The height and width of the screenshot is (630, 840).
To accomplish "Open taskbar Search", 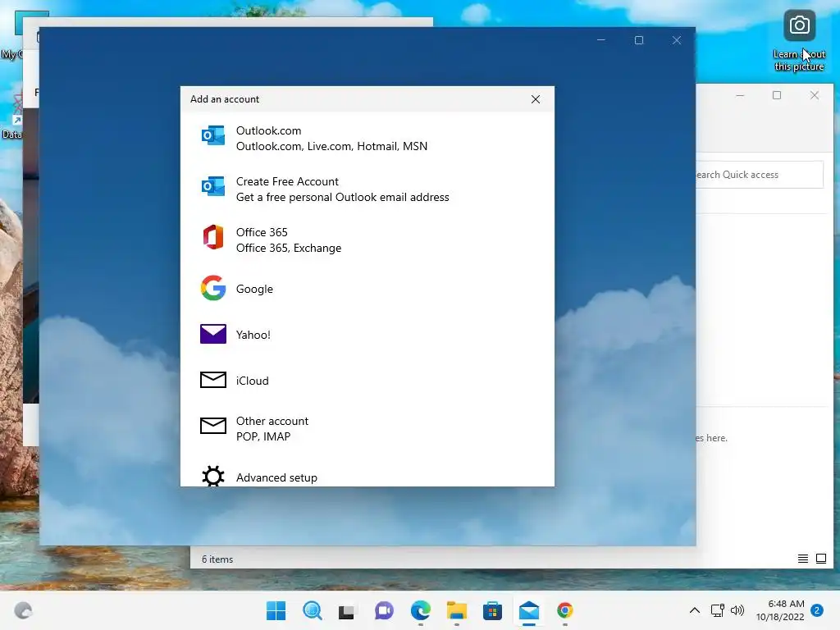I will 313,610.
